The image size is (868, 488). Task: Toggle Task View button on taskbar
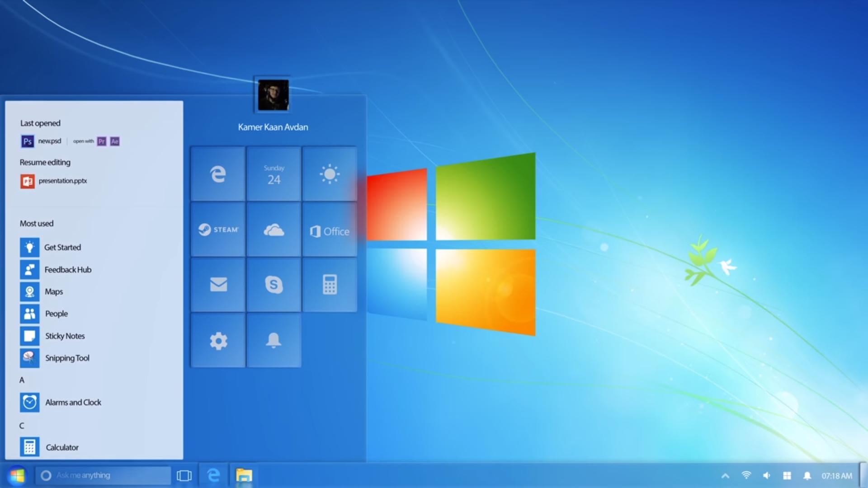pyautogui.click(x=184, y=474)
